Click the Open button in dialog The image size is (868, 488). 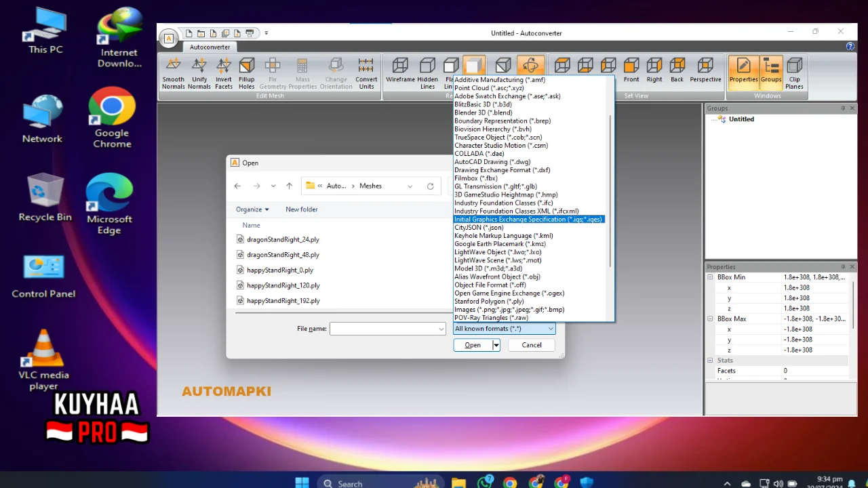[x=473, y=345]
